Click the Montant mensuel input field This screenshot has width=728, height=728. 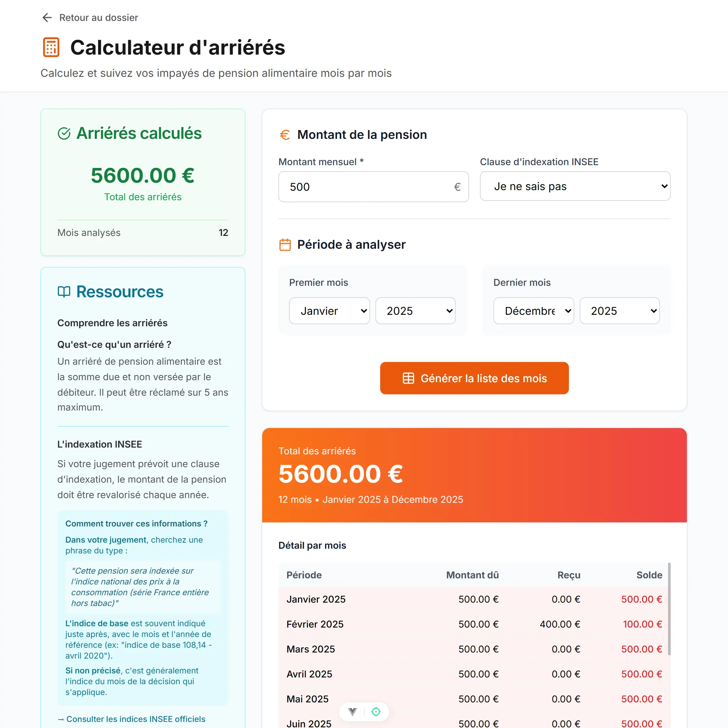click(373, 186)
